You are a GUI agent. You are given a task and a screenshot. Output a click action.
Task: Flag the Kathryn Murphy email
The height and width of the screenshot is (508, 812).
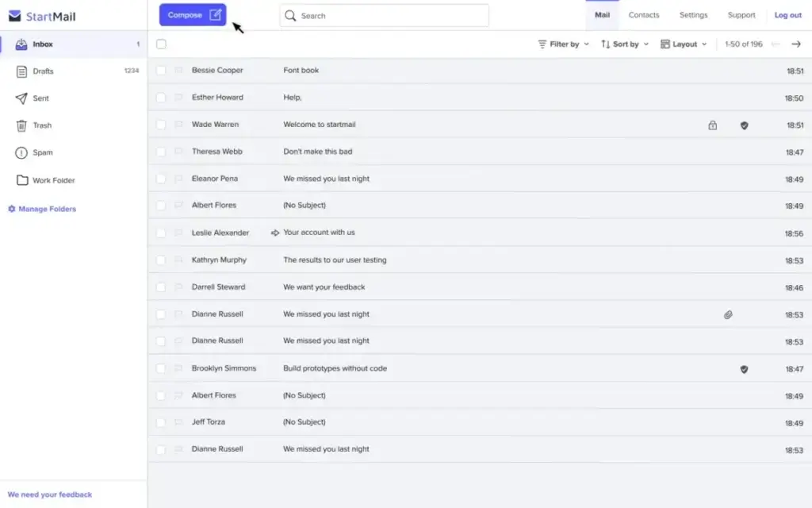coord(178,260)
